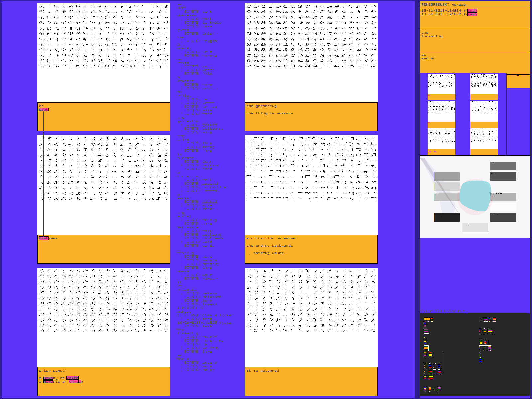Open the middle-left page thumbnail in the right panel
The height and width of the screenshot is (399, 532).
(x=441, y=114)
